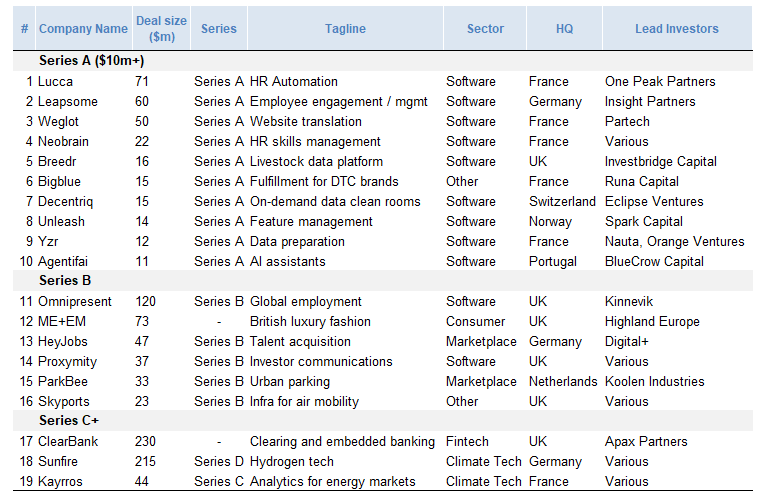Click the 230 deal size value
Viewport: 757px width, 500px height.
click(145, 442)
